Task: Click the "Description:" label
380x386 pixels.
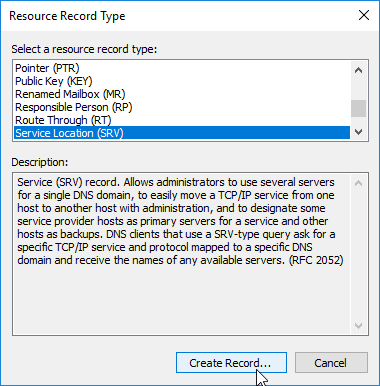Action: point(40,162)
